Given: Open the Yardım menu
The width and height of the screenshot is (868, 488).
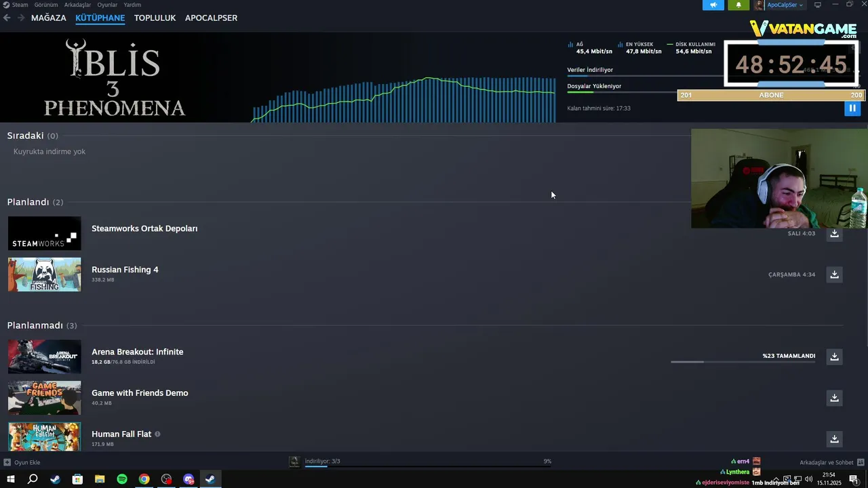Looking at the screenshot, I should pos(132,5).
